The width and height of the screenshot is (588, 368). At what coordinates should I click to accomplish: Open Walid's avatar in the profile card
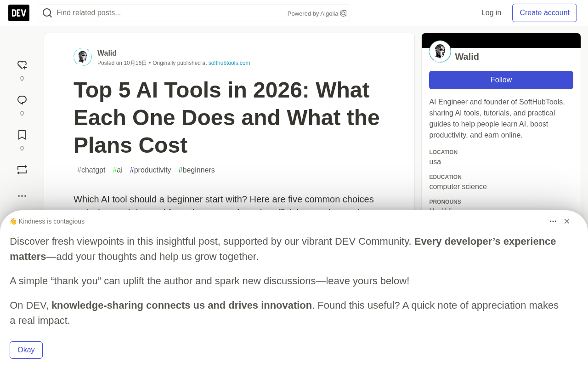(x=440, y=52)
